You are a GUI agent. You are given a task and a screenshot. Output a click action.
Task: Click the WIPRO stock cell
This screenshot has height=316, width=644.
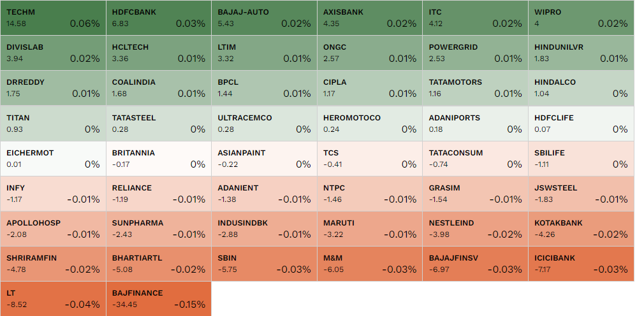point(581,18)
